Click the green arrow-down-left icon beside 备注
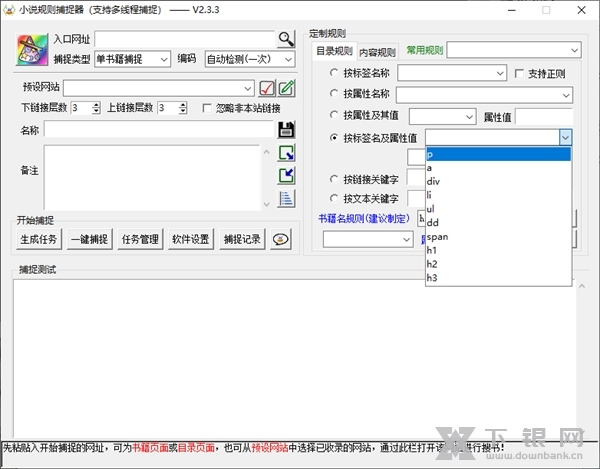 pyautogui.click(x=286, y=175)
